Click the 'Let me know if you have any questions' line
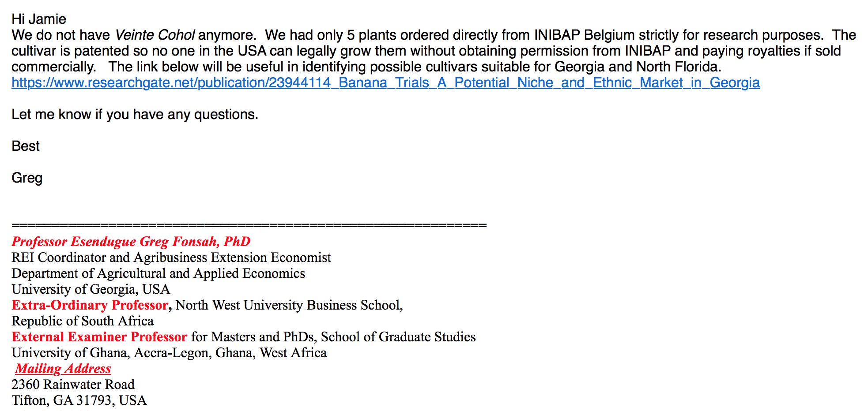The height and width of the screenshot is (411, 868). point(135,115)
